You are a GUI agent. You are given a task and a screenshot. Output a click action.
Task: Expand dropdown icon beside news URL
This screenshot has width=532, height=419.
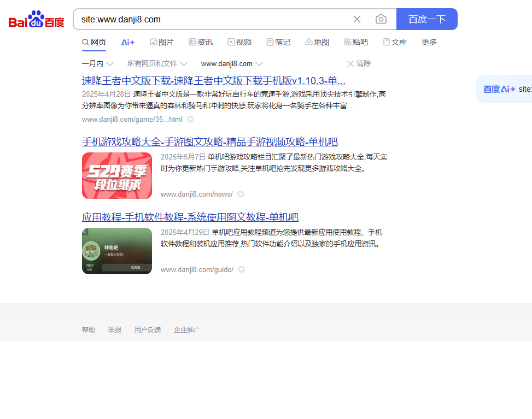(x=241, y=194)
